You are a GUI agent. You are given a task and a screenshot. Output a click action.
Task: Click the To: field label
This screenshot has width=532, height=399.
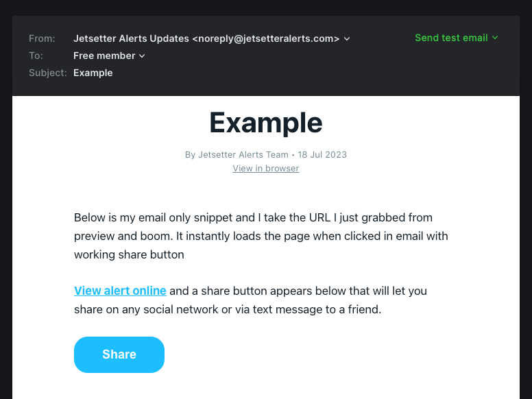point(36,56)
